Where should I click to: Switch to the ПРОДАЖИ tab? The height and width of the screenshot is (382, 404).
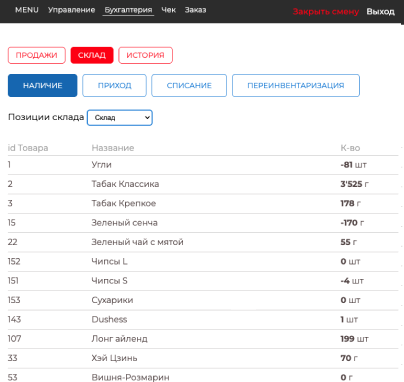pyautogui.click(x=37, y=55)
